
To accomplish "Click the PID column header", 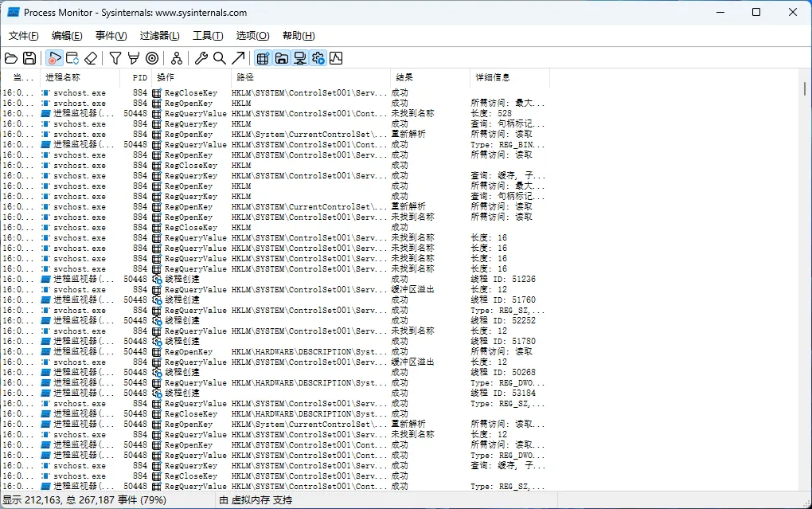I will pos(136,77).
